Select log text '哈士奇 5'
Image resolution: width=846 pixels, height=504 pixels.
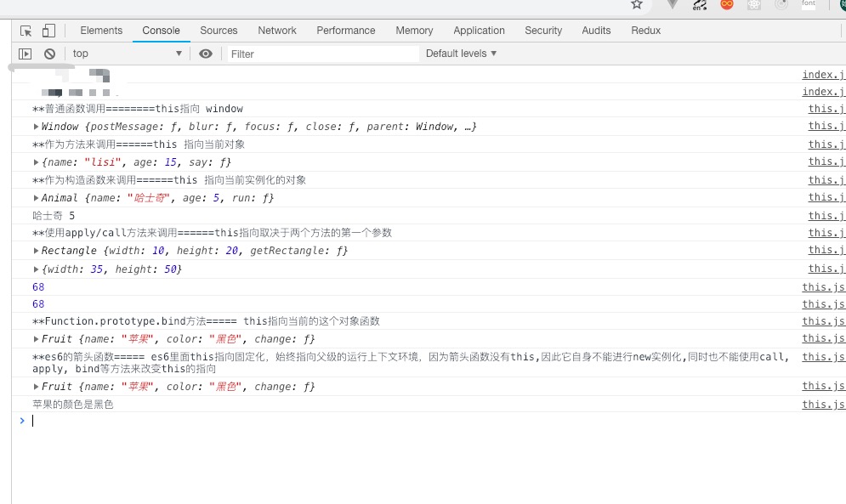pos(54,216)
